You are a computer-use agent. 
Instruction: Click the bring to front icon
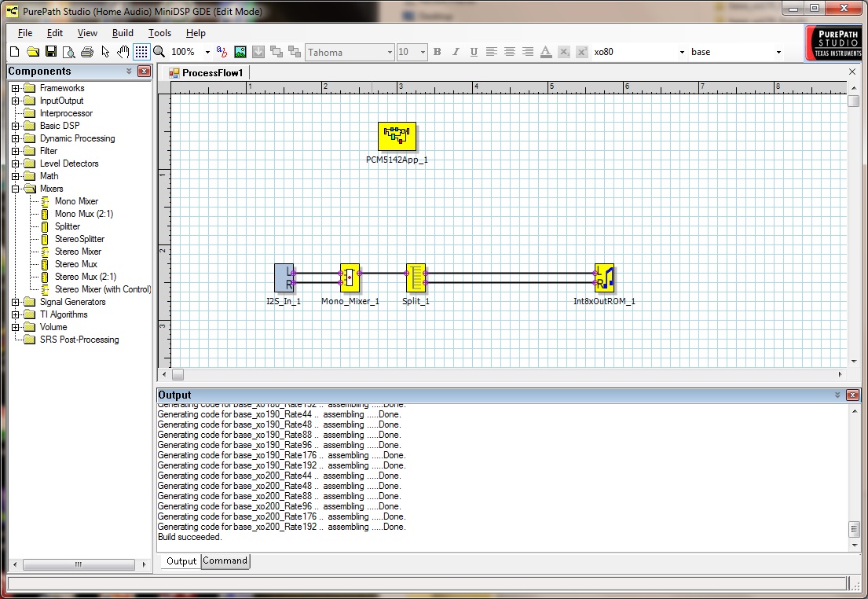coord(277,52)
